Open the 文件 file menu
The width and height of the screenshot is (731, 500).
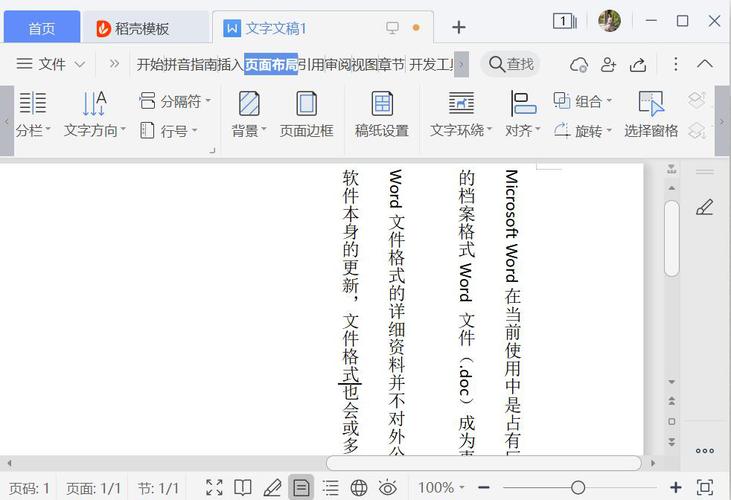[41, 64]
